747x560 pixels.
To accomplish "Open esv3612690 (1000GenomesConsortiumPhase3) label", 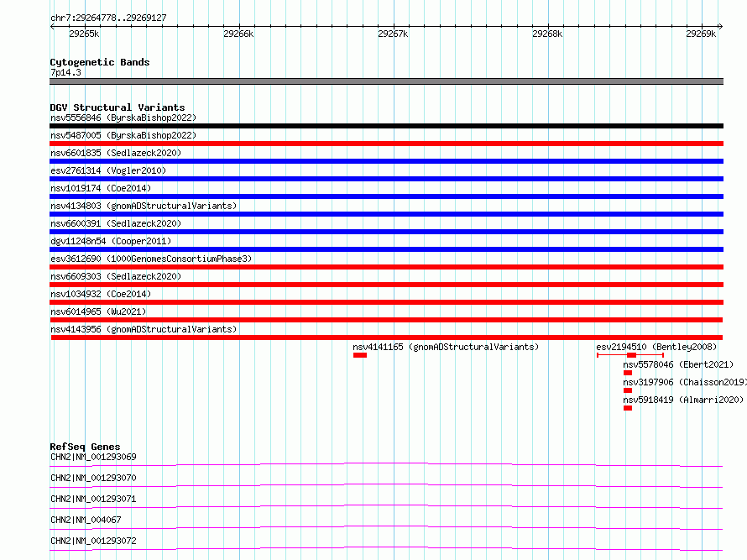I will click(x=151, y=259).
